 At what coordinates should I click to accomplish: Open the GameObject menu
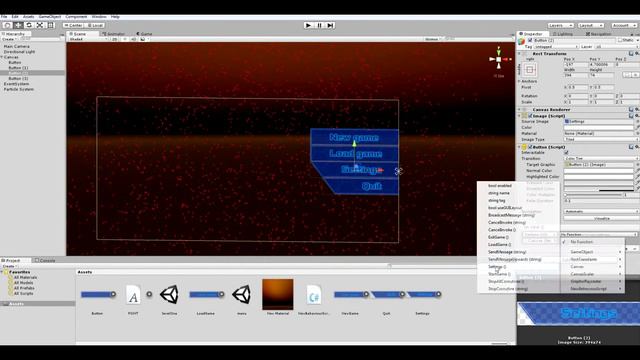[50, 17]
